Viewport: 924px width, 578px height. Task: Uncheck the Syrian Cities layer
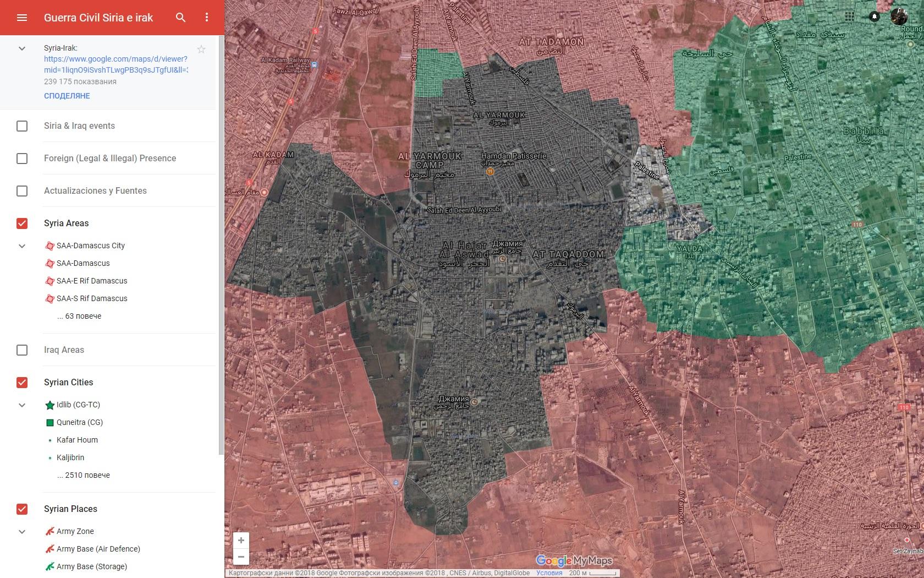pyautogui.click(x=22, y=383)
